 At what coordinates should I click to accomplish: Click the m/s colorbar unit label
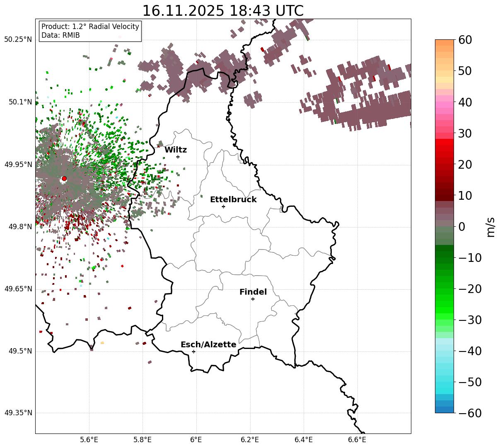pyautogui.click(x=491, y=226)
